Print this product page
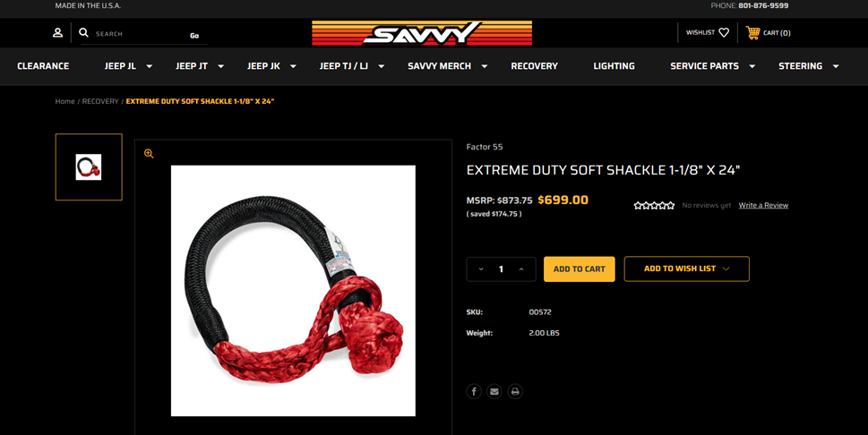Screen dimensions: 868x435 (515, 391)
